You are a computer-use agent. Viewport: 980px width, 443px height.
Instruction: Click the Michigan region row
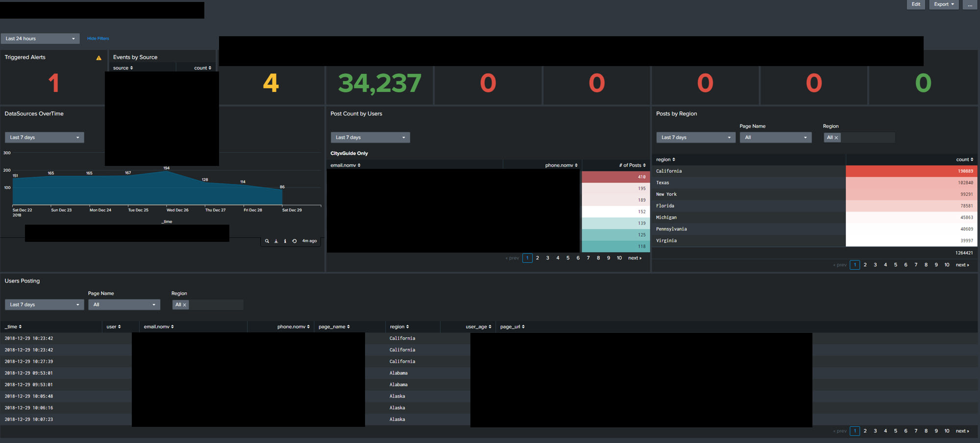(x=814, y=218)
